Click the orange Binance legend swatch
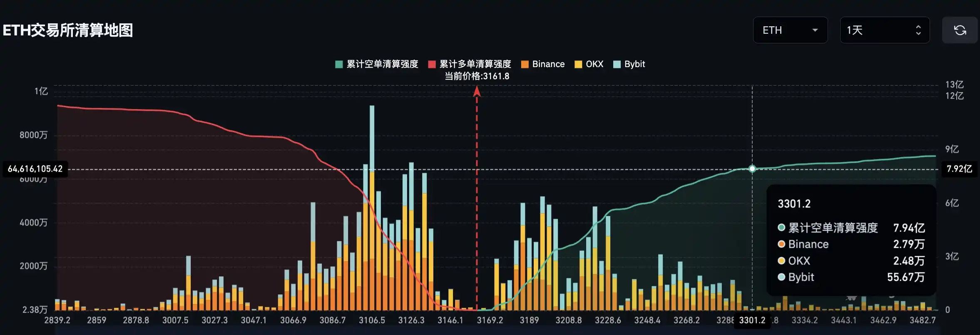The width and height of the screenshot is (980, 335). pyautogui.click(x=525, y=64)
